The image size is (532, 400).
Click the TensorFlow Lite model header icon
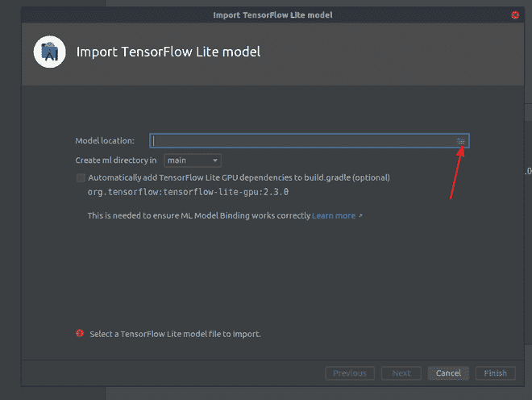(49, 52)
